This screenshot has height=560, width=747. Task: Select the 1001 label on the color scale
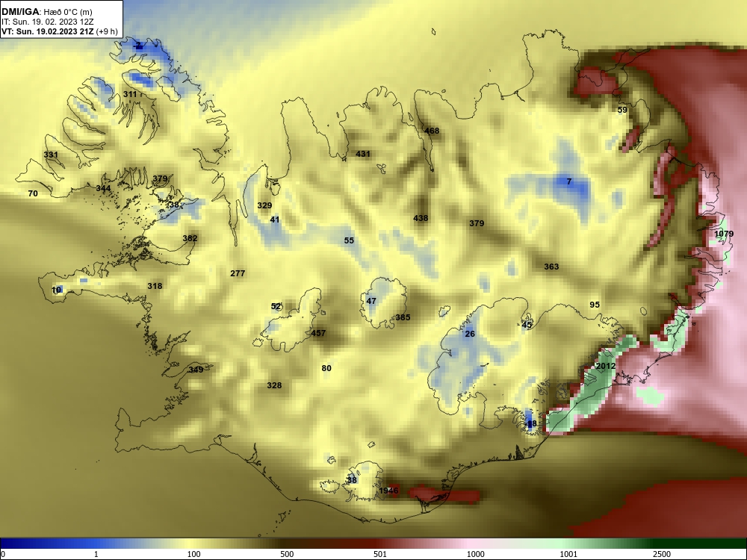click(568, 554)
